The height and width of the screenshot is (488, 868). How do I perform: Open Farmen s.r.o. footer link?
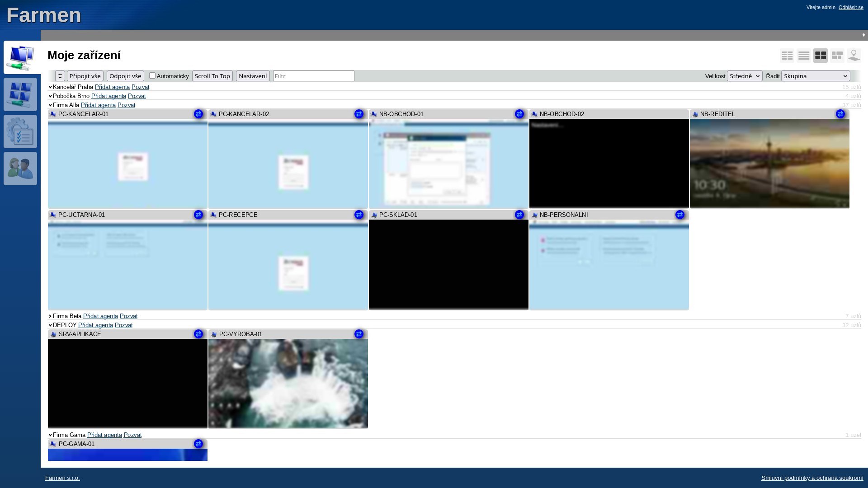pyautogui.click(x=62, y=478)
